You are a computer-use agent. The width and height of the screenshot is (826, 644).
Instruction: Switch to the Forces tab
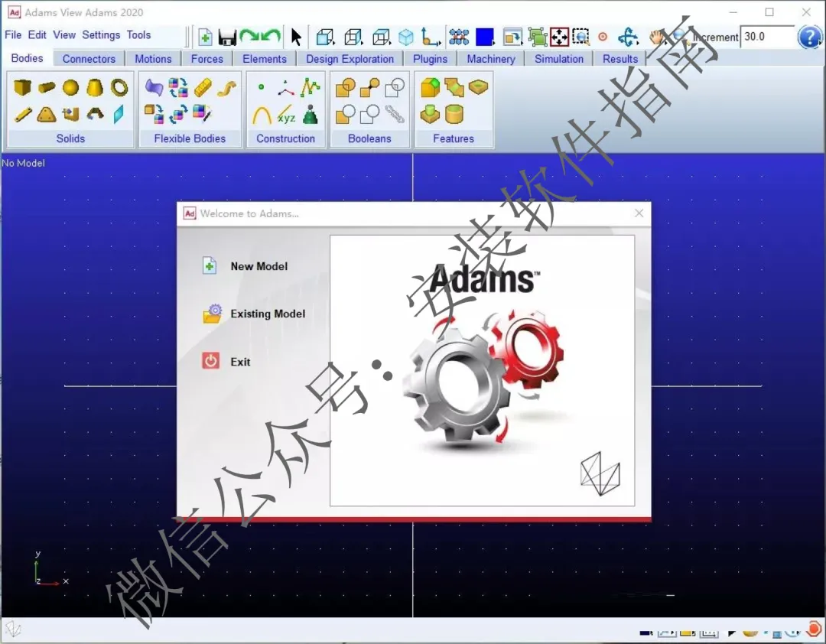207,58
